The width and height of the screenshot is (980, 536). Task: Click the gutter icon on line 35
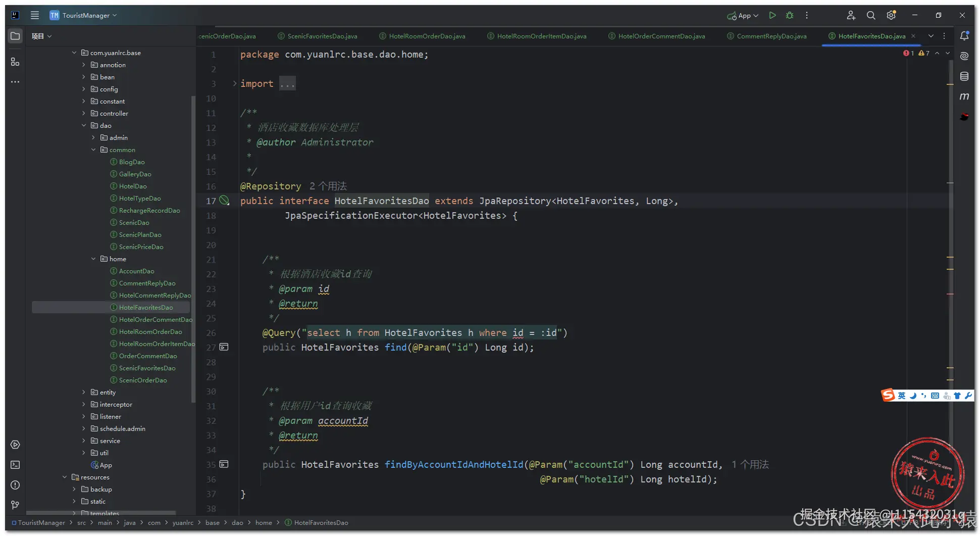[x=224, y=464]
